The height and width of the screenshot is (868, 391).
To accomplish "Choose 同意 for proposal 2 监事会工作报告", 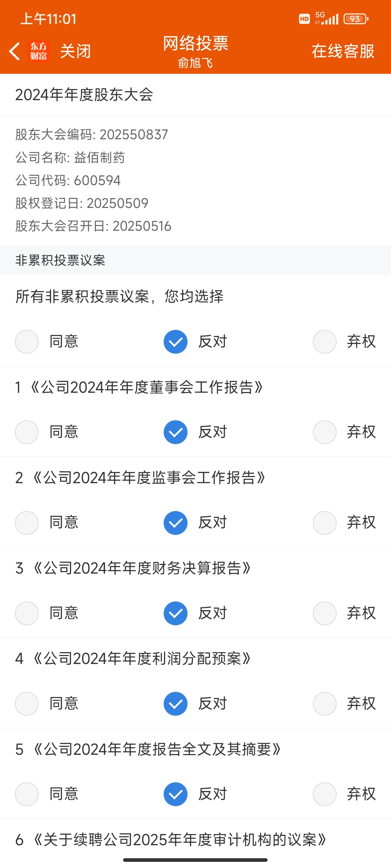I will tap(27, 523).
